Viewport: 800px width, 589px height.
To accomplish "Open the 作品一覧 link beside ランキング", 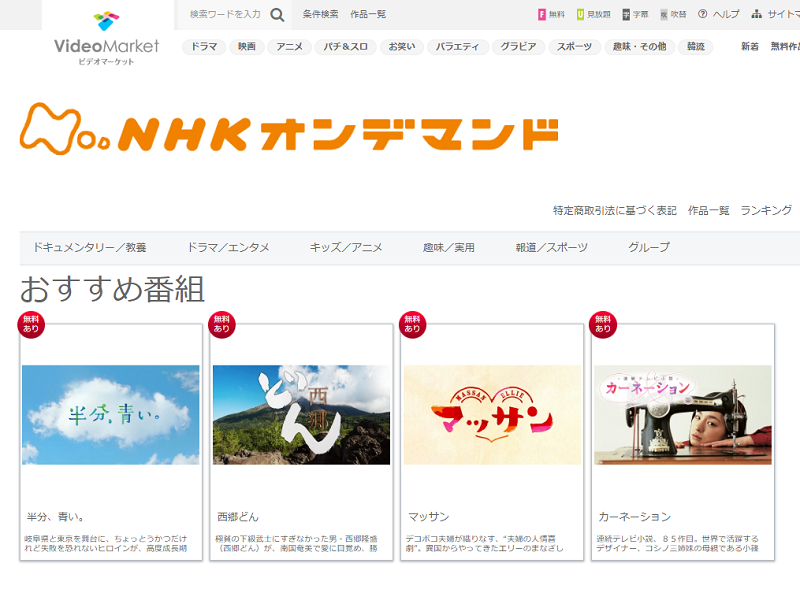I will tap(709, 210).
